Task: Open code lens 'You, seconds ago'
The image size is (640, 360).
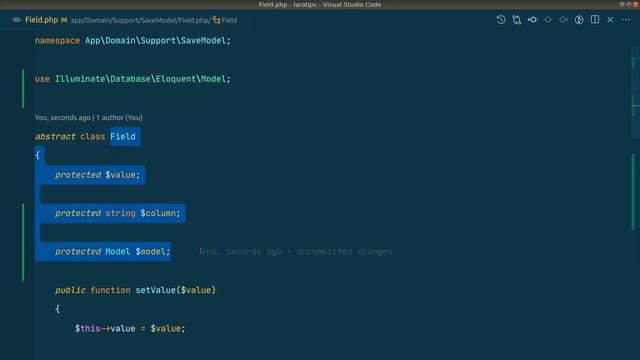Action: click(62, 118)
